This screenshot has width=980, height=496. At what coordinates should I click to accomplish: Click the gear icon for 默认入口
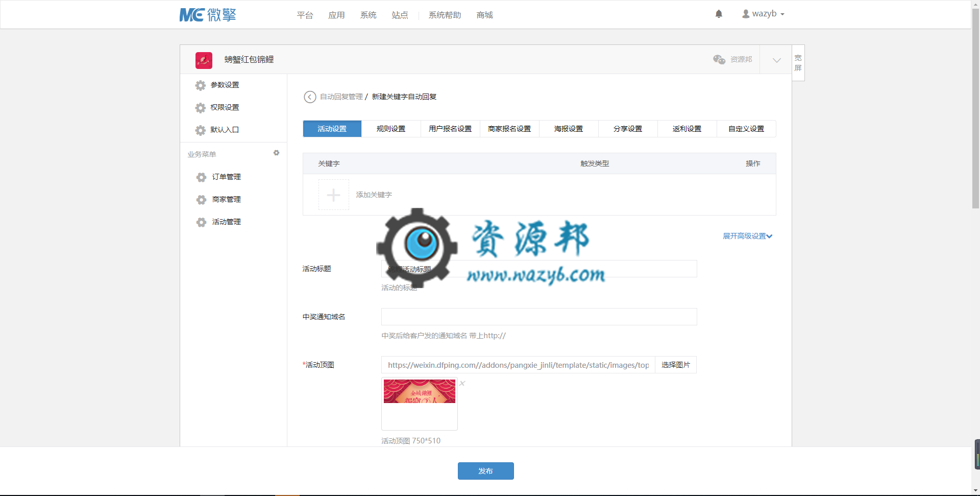[201, 130]
